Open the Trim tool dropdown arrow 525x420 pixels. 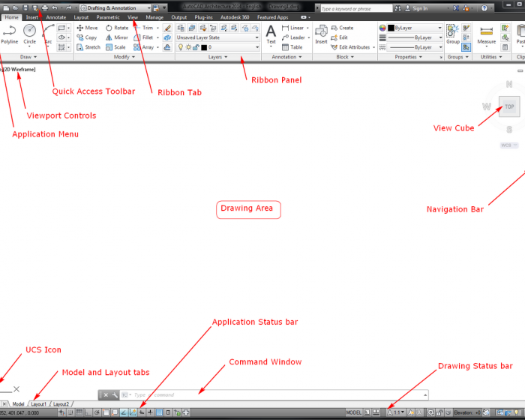157,28
